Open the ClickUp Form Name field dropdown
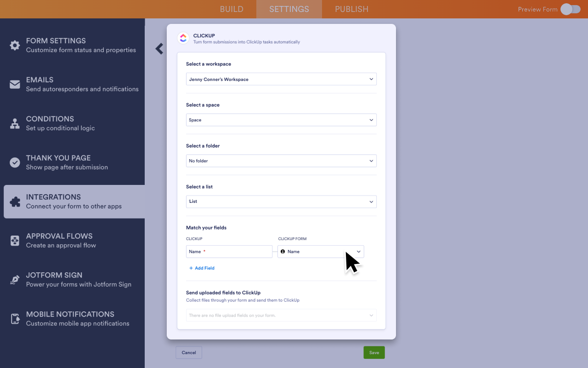The width and height of the screenshot is (588, 368). pos(321,252)
